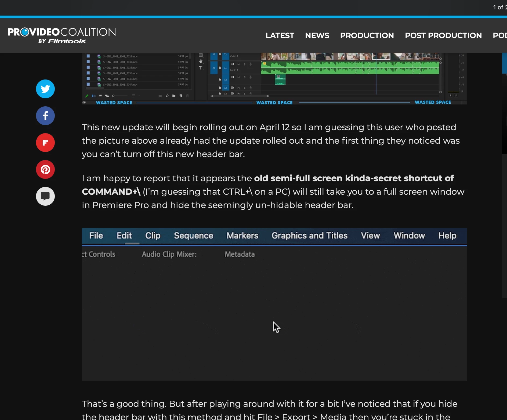The image size is (507, 420).
Task: Click the Audio 1 waveform clip in timeline
Action: coord(350,68)
